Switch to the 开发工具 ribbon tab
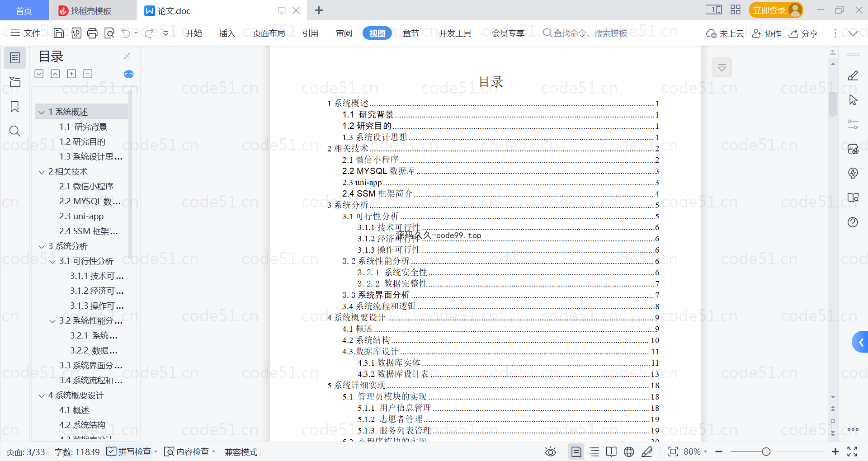 click(x=455, y=33)
